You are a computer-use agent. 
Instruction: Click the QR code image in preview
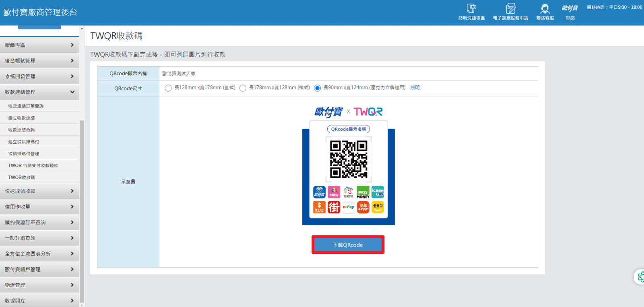click(349, 159)
